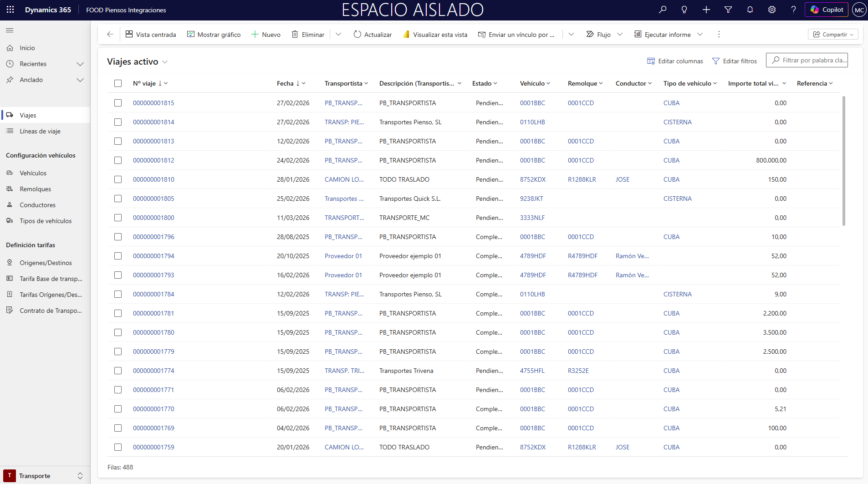This screenshot has width=868, height=484.
Task: Open trip record 000000001812
Action: coord(153,160)
